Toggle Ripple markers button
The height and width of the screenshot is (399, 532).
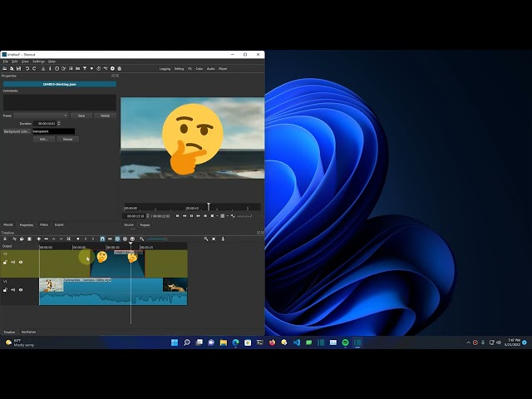[x=132, y=239]
